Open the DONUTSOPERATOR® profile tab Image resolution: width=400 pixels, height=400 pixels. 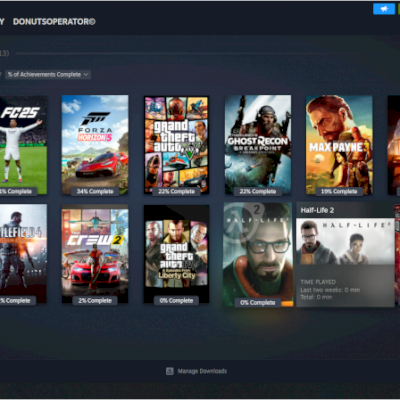[54, 22]
